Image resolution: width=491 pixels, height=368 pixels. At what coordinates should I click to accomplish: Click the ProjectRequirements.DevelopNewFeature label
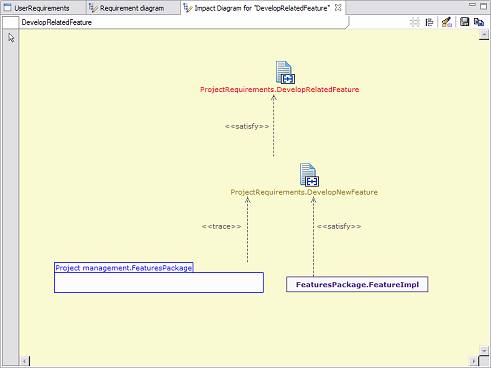click(304, 192)
